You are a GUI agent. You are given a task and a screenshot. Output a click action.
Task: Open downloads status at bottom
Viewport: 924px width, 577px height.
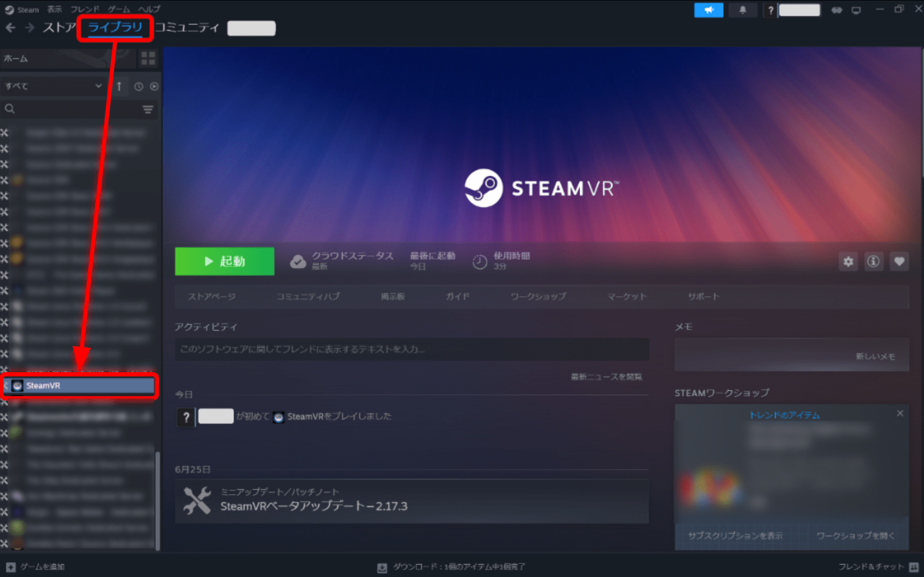click(451, 567)
